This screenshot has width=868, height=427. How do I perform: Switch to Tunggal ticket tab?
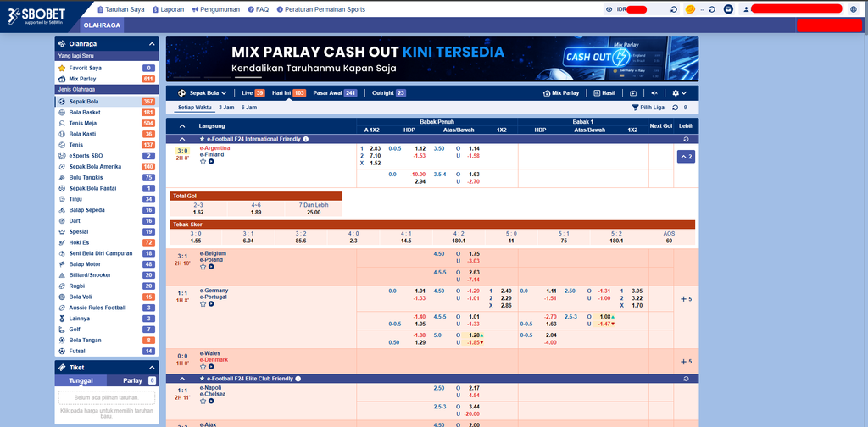[81, 380]
